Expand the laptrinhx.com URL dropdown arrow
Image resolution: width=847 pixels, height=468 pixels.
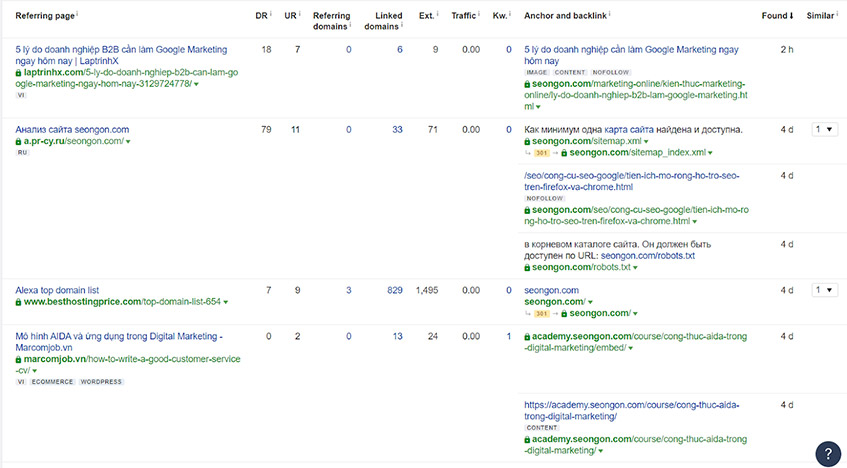(x=196, y=84)
